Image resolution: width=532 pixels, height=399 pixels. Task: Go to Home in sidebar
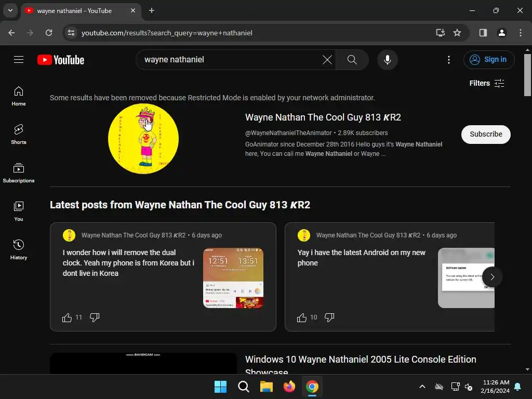click(x=19, y=96)
